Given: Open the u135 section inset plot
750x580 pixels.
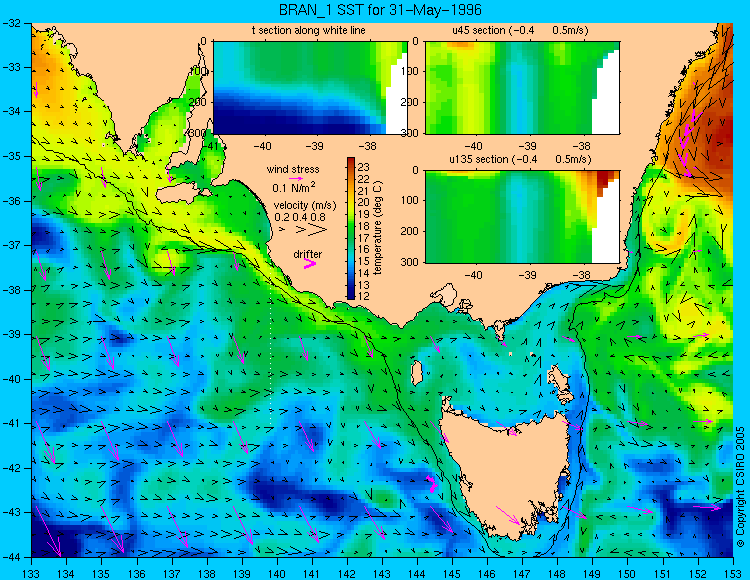Looking at the screenshot, I should [522, 217].
